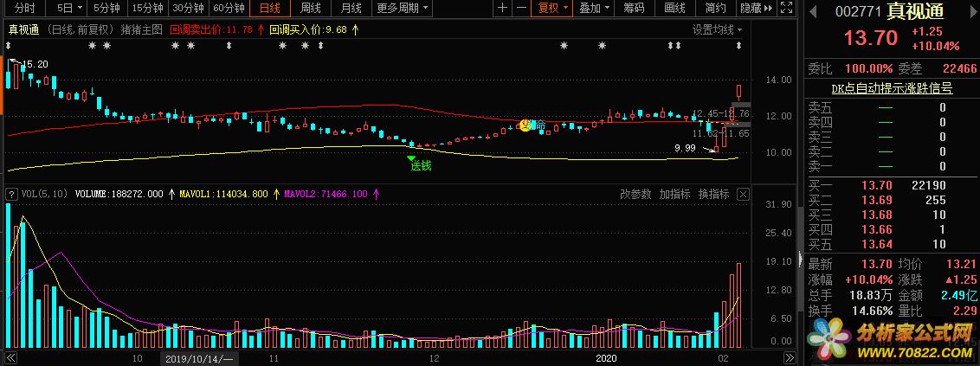This screenshot has width=980, height=366.
Task: Toggle 画线 drawing tools
Action: pos(674,8)
